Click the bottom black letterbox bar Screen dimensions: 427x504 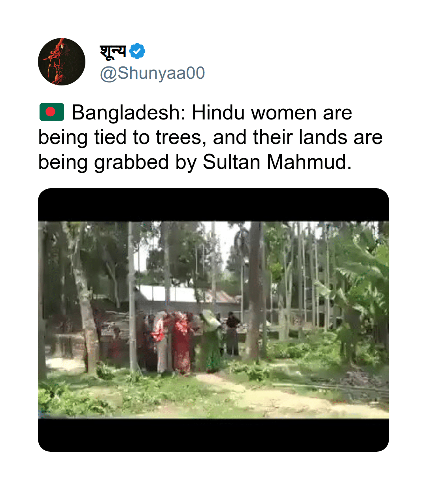tap(213, 435)
